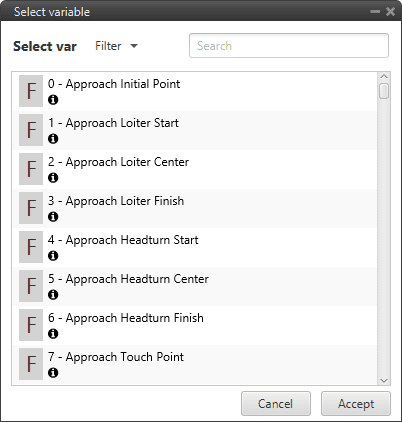Viewport: 402px width, 422px height.
Task: Click info icon under Approach Headturn Finish
Action: pos(53,334)
